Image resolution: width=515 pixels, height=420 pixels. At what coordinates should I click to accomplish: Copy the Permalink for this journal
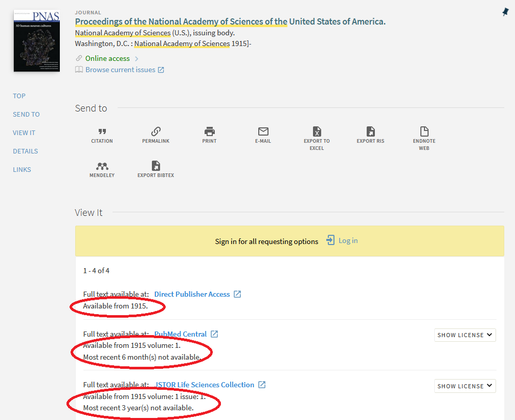155,136
